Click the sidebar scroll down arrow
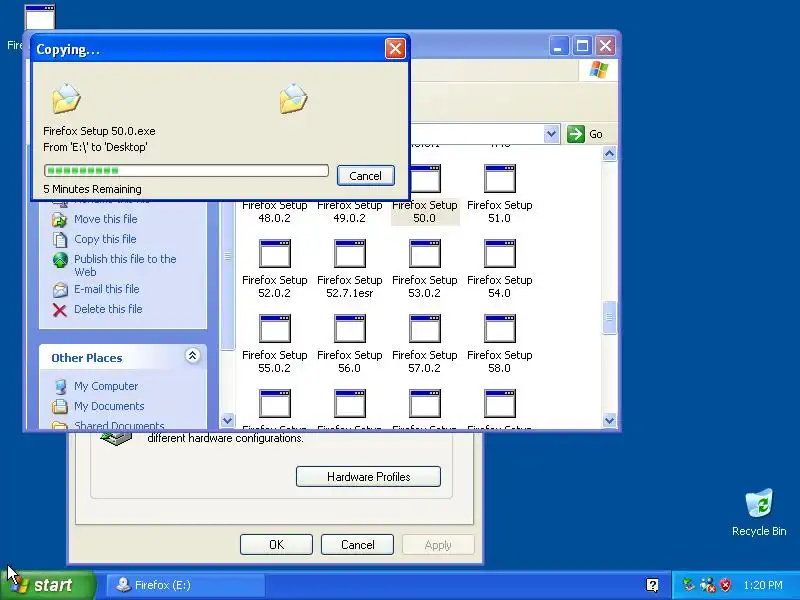 228,420
